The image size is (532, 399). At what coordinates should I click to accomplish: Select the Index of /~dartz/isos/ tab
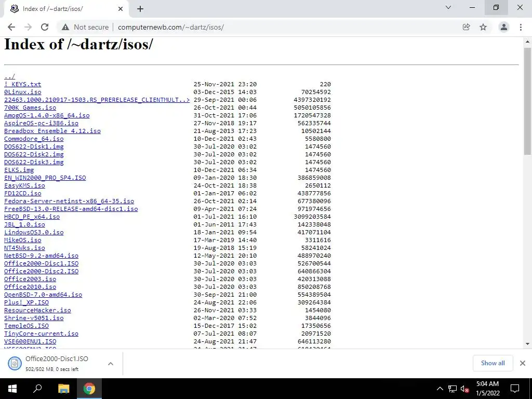pos(66,9)
